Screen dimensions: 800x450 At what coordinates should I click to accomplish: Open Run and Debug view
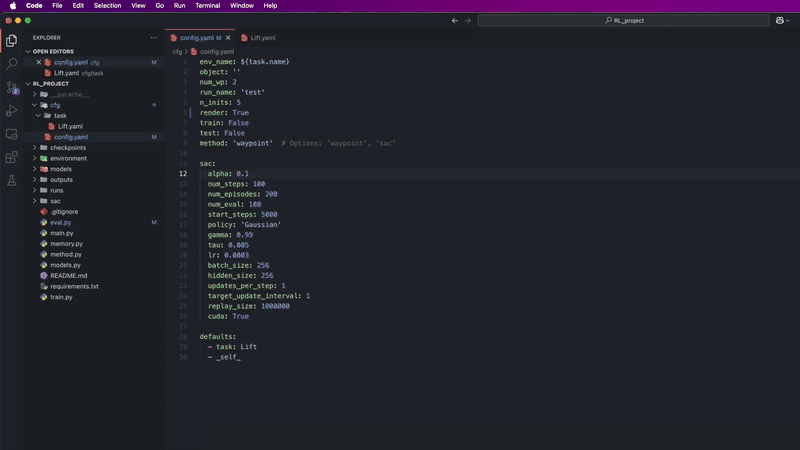click(x=12, y=111)
